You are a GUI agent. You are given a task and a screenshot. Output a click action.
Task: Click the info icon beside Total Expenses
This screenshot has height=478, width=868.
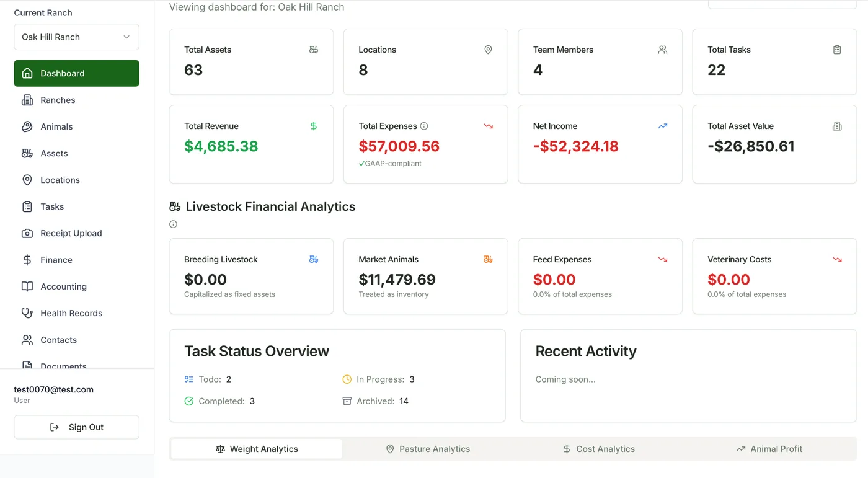pyautogui.click(x=424, y=126)
